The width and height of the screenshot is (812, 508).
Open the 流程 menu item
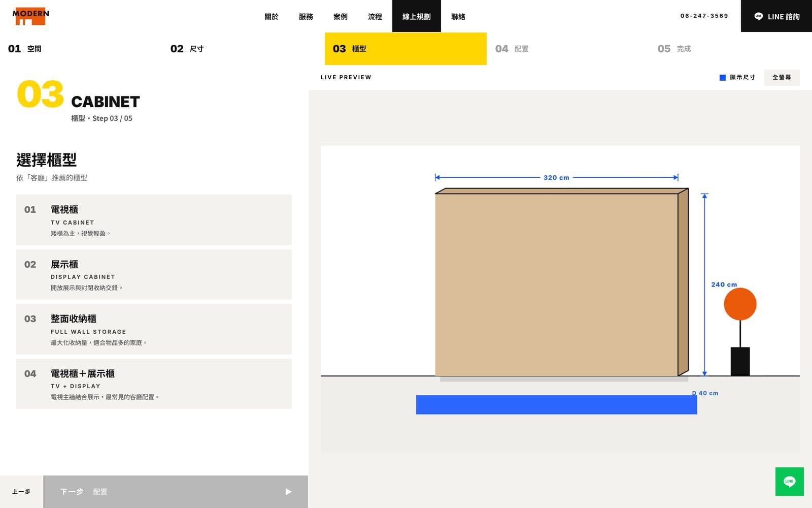click(x=375, y=16)
